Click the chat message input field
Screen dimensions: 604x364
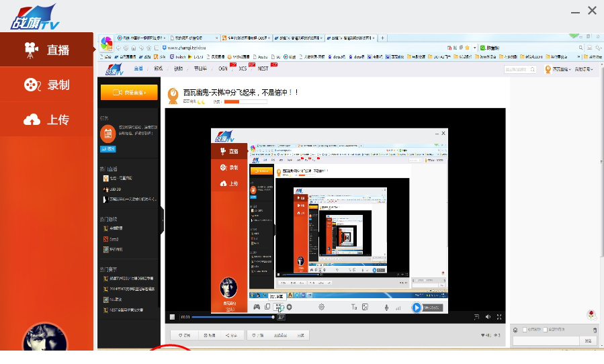click(x=546, y=340)
